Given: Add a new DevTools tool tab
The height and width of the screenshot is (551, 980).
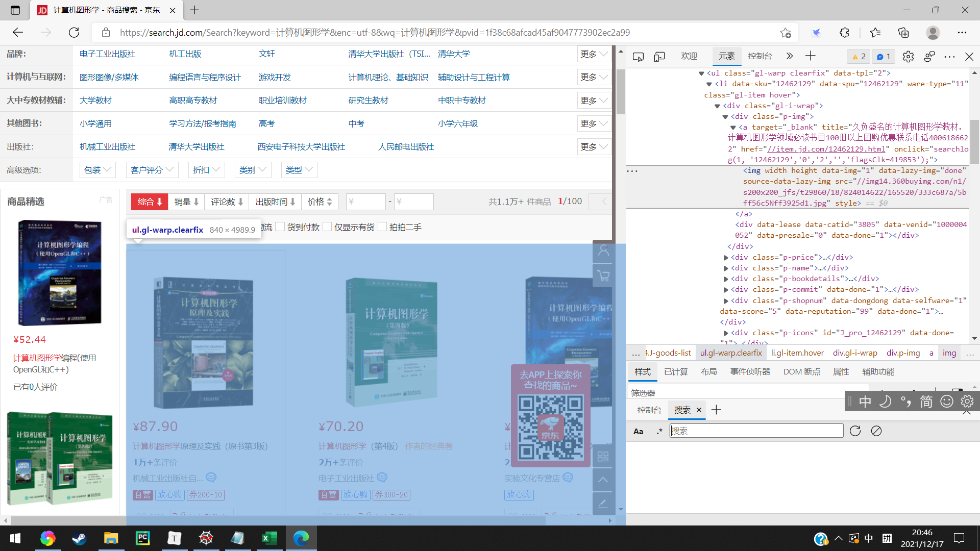Looking at the screenshot, I should point(811,56).
